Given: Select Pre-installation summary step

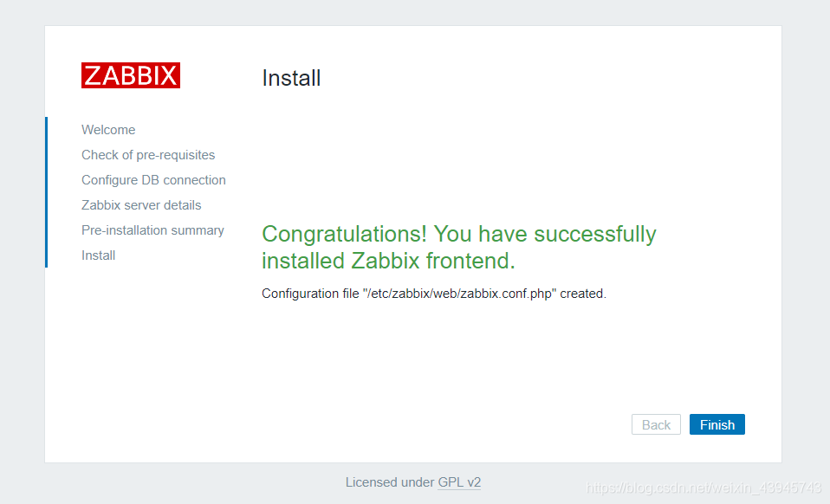Looking at the screenshot, I should [152, 230].
